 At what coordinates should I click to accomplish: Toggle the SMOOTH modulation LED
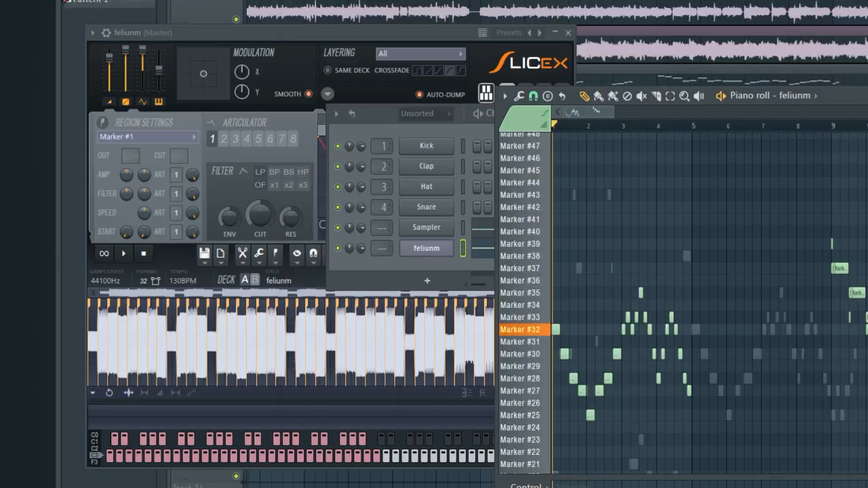pos(309,94)
